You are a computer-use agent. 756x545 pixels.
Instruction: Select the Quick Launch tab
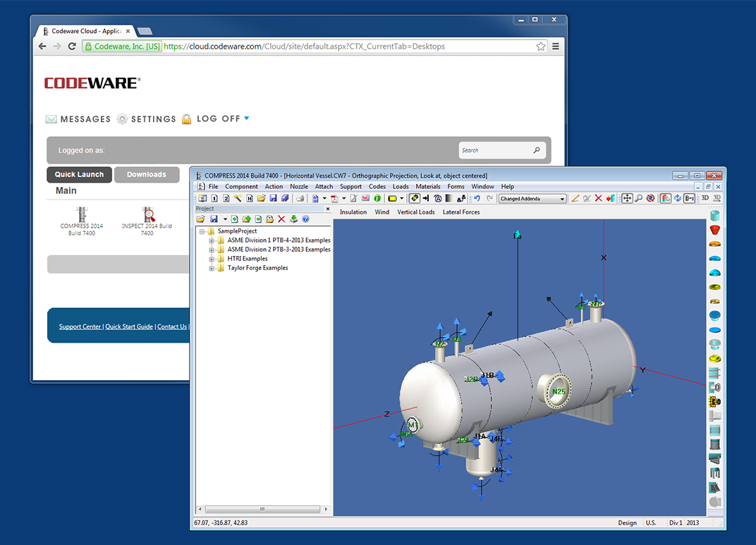[x=79, y=174]
